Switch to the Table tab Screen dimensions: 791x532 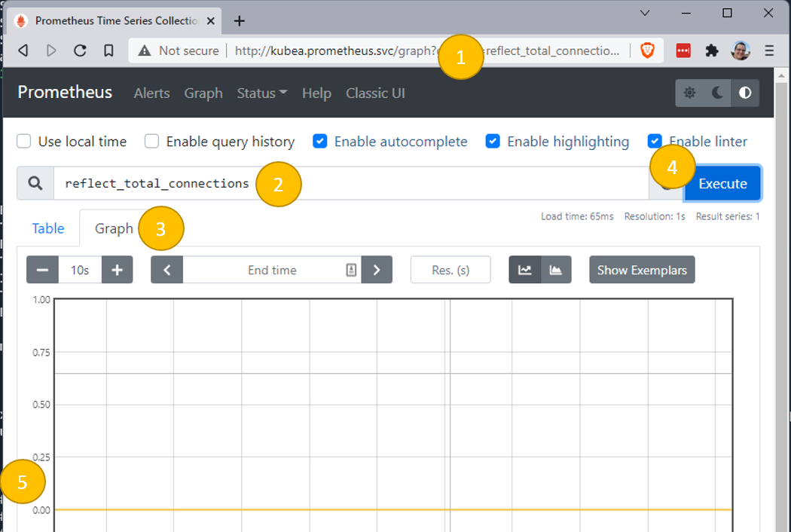[x=47, y=228]
